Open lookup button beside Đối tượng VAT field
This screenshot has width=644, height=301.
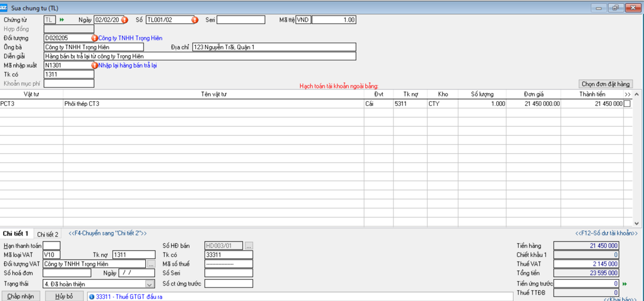[x=151, y=264]
